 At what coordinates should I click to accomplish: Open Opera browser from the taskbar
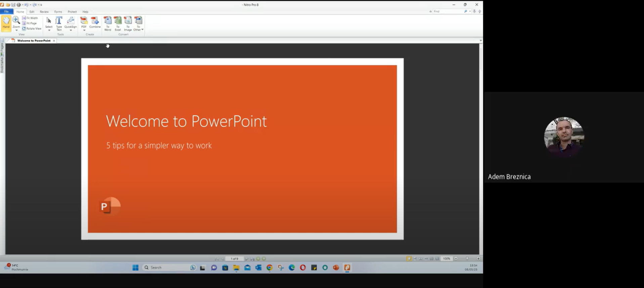(x=303, y=267)
